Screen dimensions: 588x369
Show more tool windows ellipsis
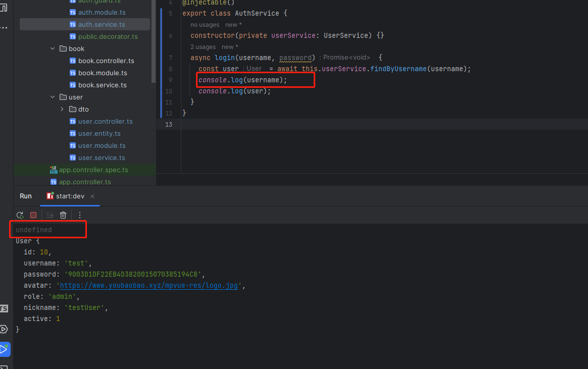(x=4, y=28)
